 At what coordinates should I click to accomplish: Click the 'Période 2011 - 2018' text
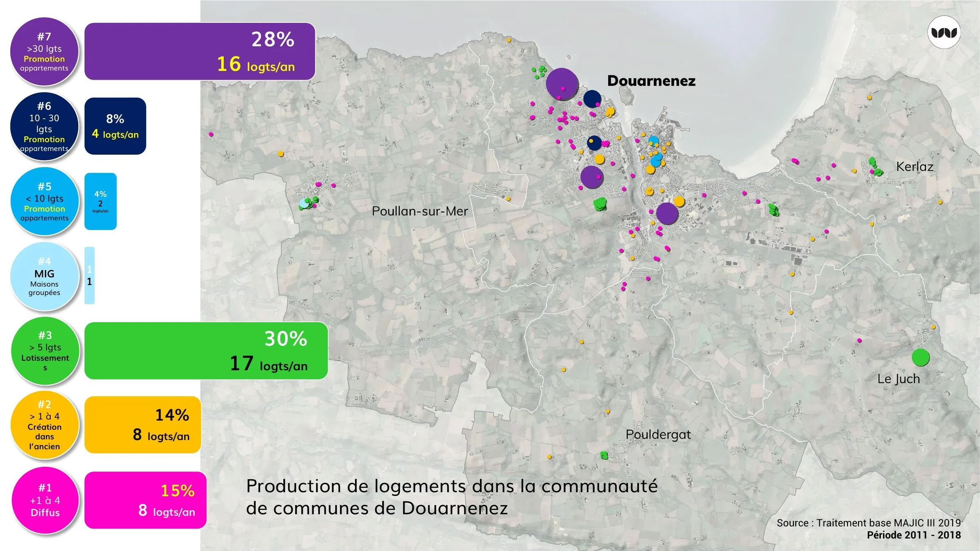(x=914, y=535)
